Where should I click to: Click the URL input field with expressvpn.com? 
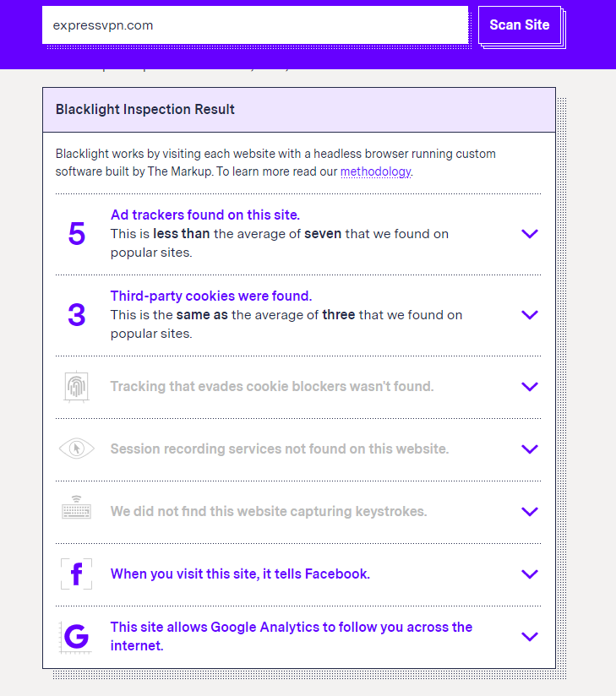(254, 25)
